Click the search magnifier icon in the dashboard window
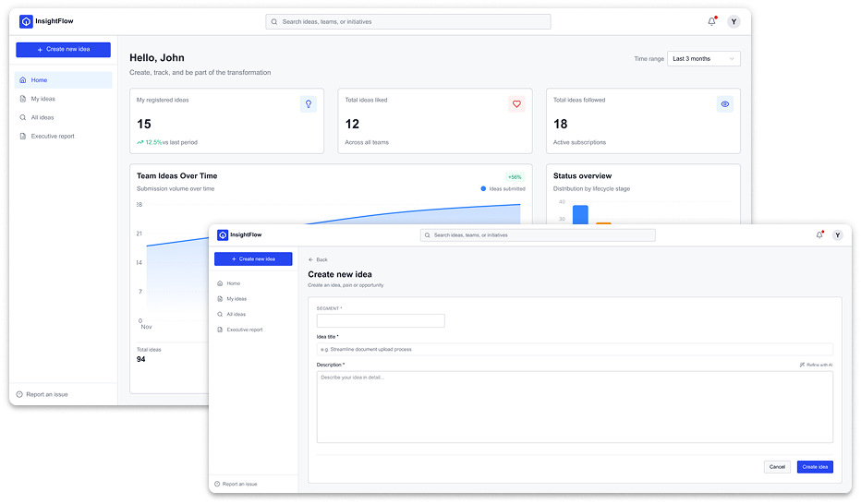 (x=274, y=22)
